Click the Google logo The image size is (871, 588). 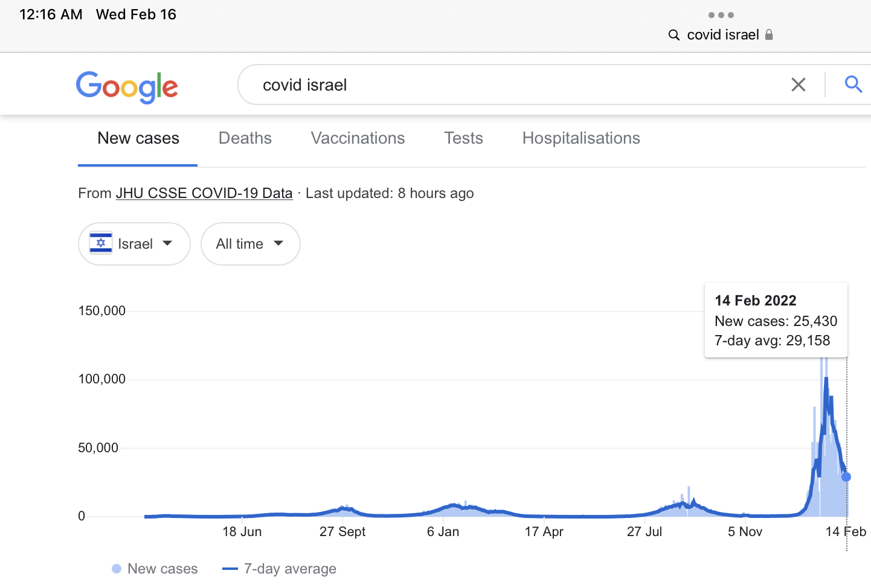click(x=127, y=87)
